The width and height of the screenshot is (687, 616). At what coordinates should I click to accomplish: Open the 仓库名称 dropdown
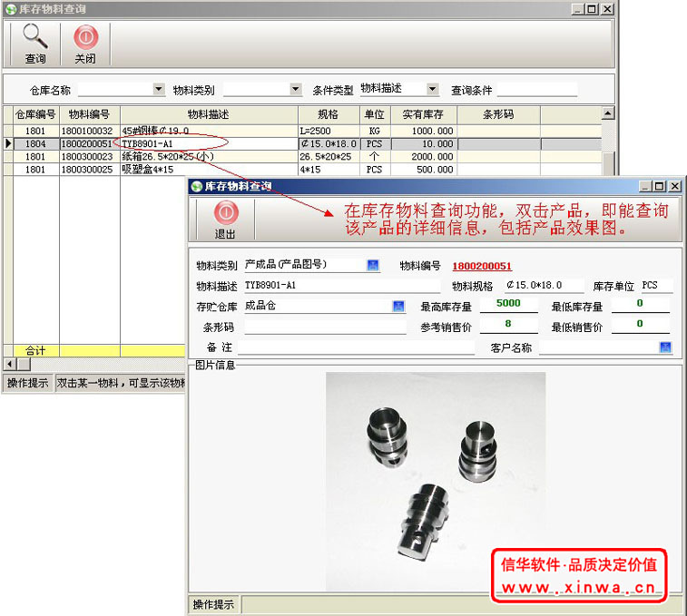coord(159,89)
